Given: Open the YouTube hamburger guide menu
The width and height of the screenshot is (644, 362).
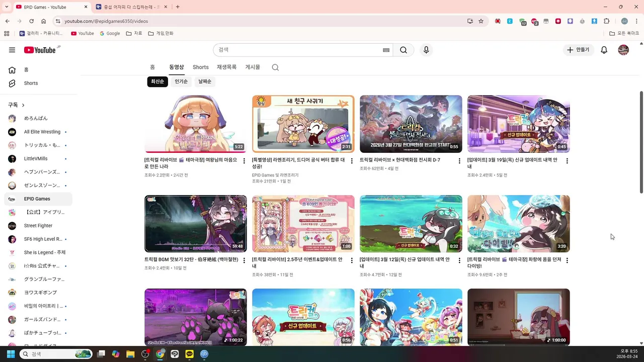Looking at the screenshot, I should tap(12, 50).
